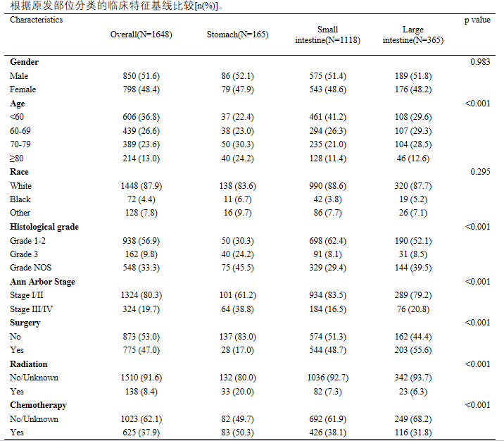Select the Stage III/IV row label
This screenshot has height=441, width=504.
pos(30,309)
